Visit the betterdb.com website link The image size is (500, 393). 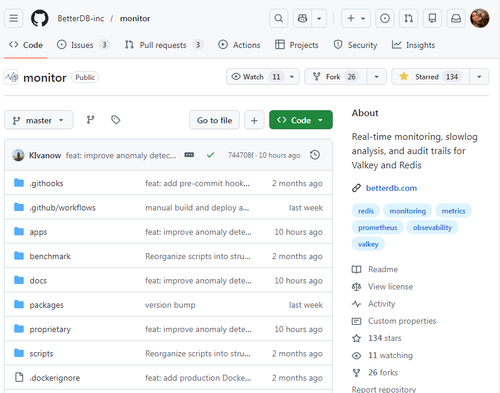[391, 188]
